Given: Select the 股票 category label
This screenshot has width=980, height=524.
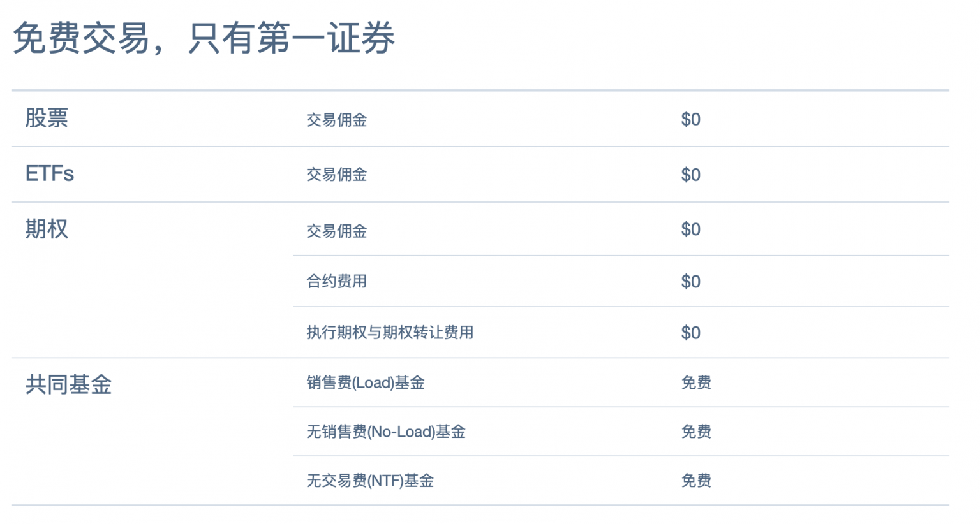Looking at the screenshot, I should (47, 118).
